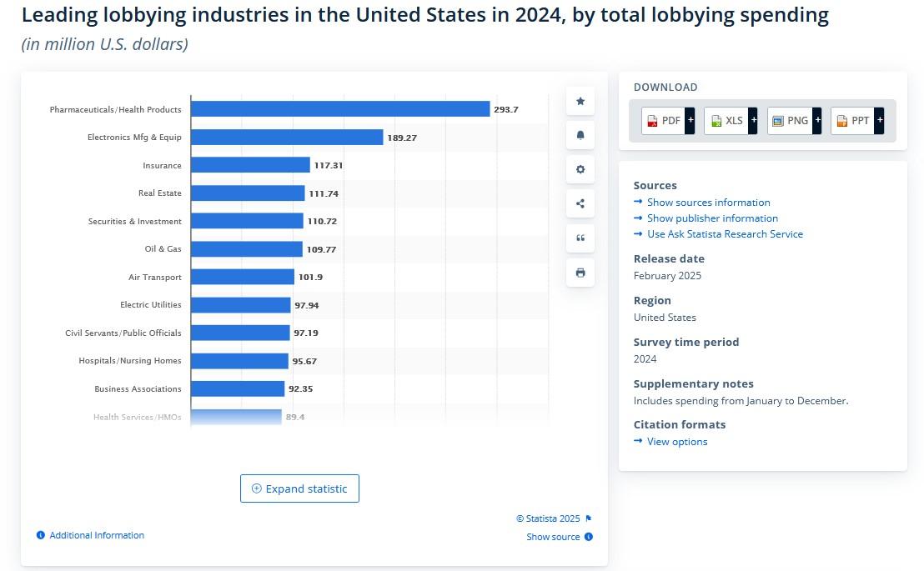Screen dimensions: 924x571
Task: Expand the statistic chart
Action: [299, 488]
